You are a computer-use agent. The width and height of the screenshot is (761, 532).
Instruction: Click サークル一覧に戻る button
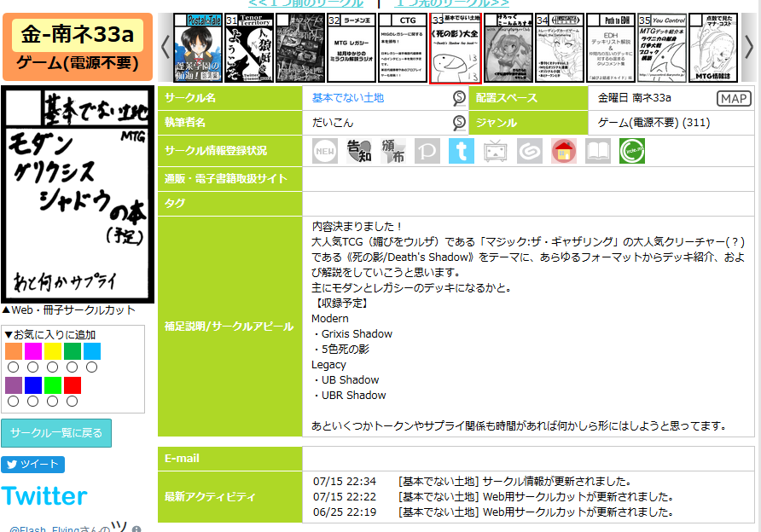click(x=56, y=432)
